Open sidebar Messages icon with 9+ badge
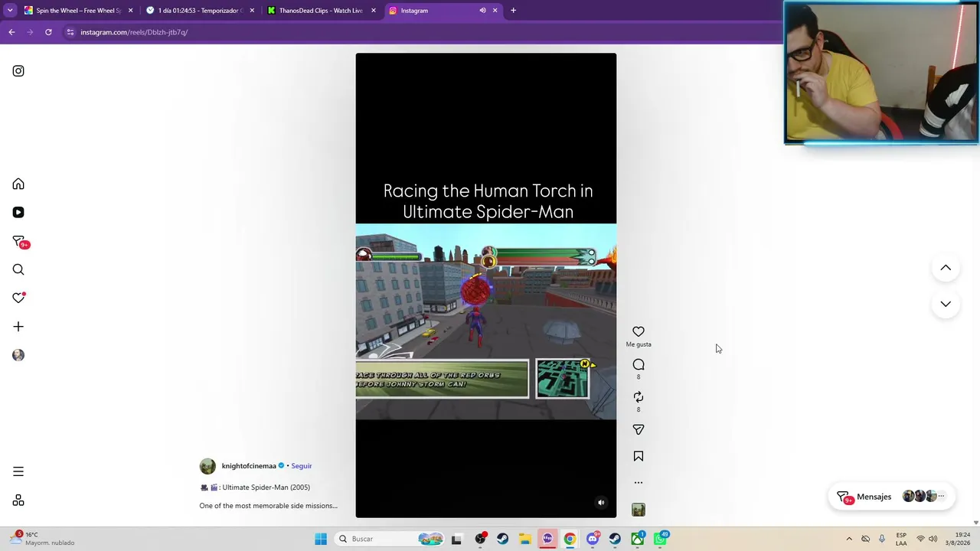This screenshot has width=980, height=551. tap(20, 242)
